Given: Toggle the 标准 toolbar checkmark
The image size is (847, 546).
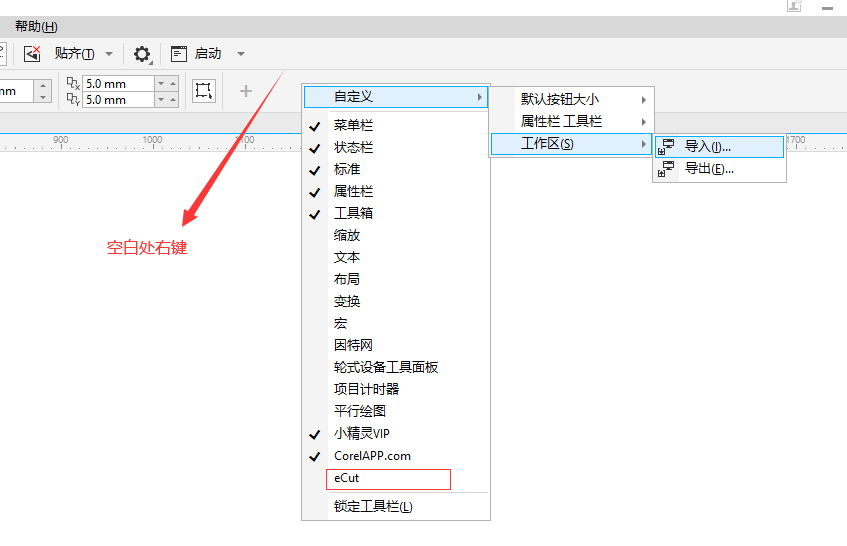Looking at the screenshot, I should pos(396,170).
